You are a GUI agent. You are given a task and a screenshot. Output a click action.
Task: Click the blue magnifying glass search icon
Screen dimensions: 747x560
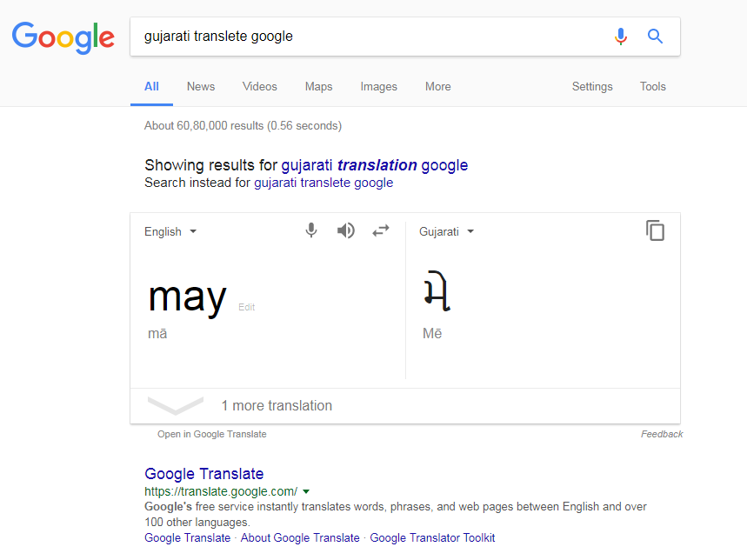(655, 37)
